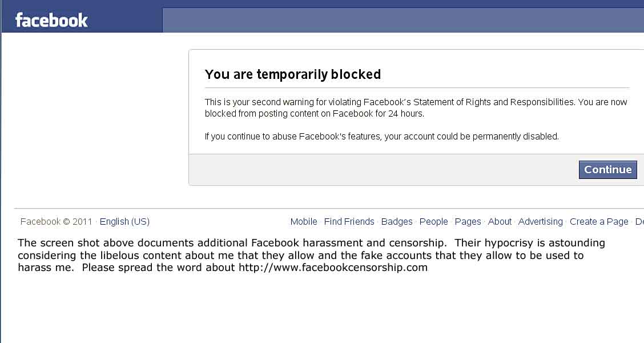Click the 'You are temporarily blocked' heading
644x343 pixels.
(293, 74)
